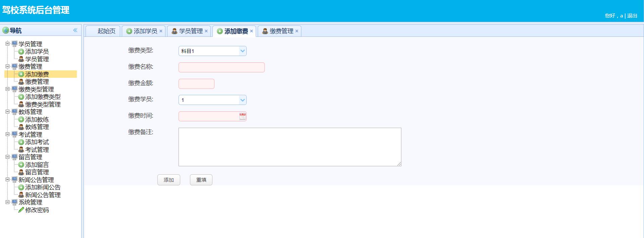Image resolution: width=644 pixels, height=238 pixels.
Task: Click person icon beside 考试管理 leaf item
Action: 21,150
